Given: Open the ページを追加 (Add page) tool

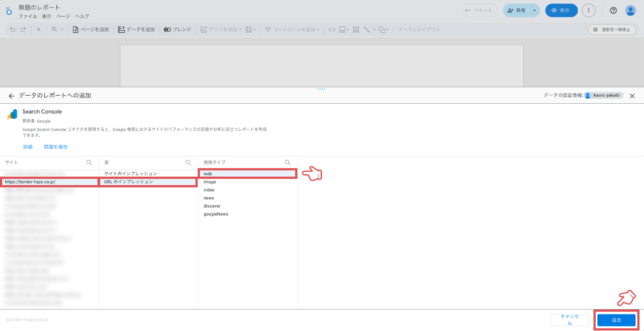Looking at the screenshot, I should coord(91,29).
